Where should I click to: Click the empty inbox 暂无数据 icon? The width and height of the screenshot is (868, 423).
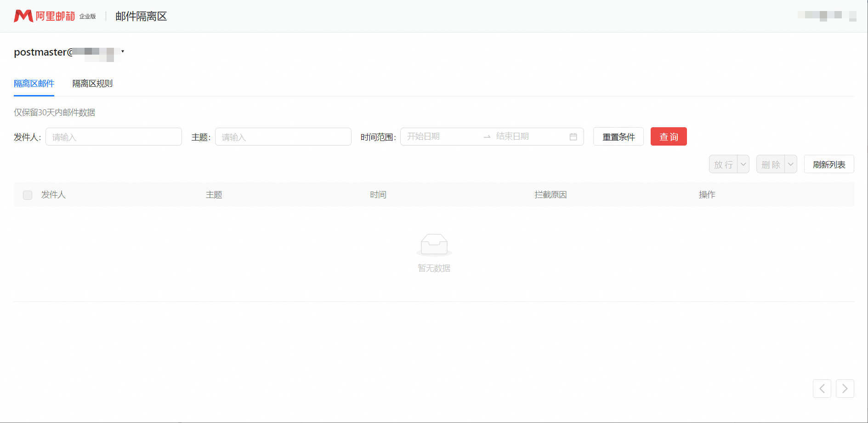[x=434, y=245]
